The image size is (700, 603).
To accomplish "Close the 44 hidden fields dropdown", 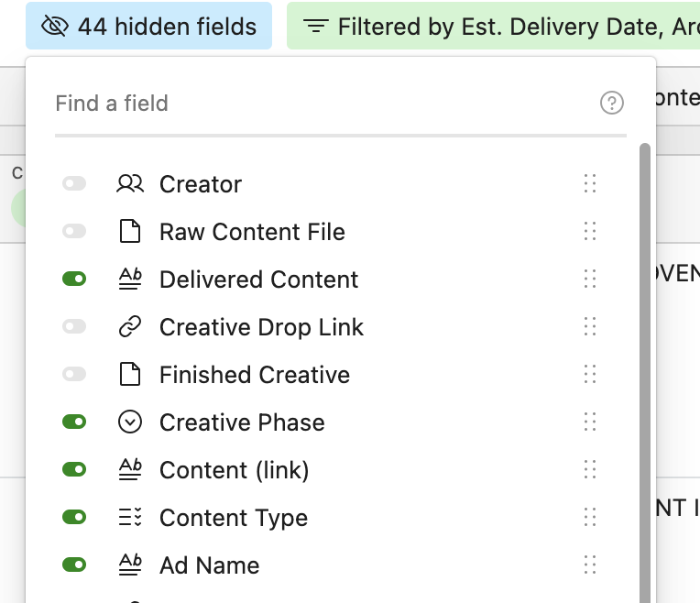I will (148, 27).
